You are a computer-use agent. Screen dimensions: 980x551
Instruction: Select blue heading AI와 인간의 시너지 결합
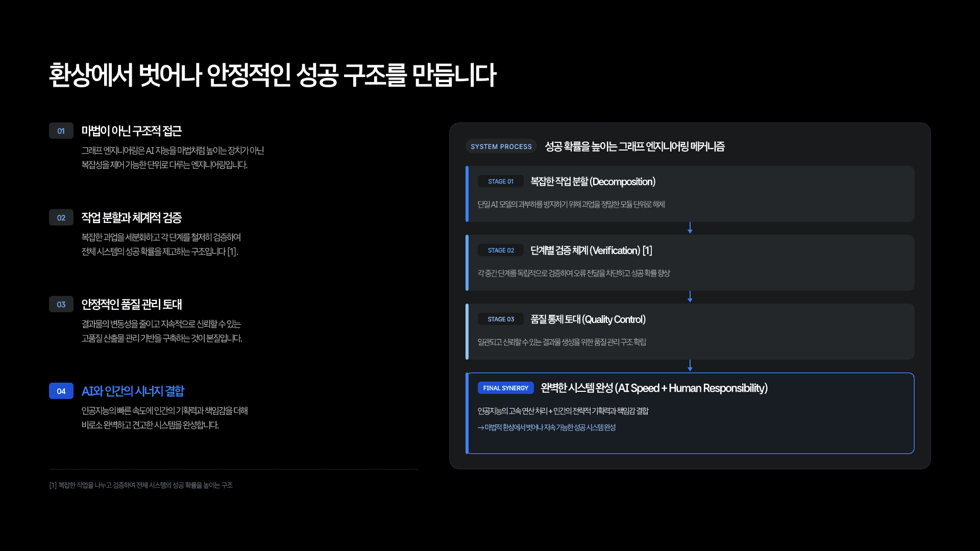point(133,391)
